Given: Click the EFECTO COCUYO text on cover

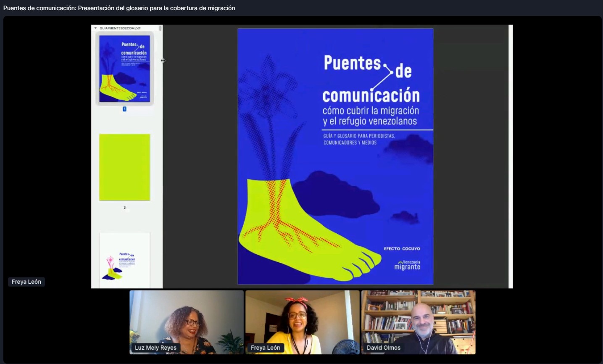Looking at the screenshot, I should [x=402, y=249].
